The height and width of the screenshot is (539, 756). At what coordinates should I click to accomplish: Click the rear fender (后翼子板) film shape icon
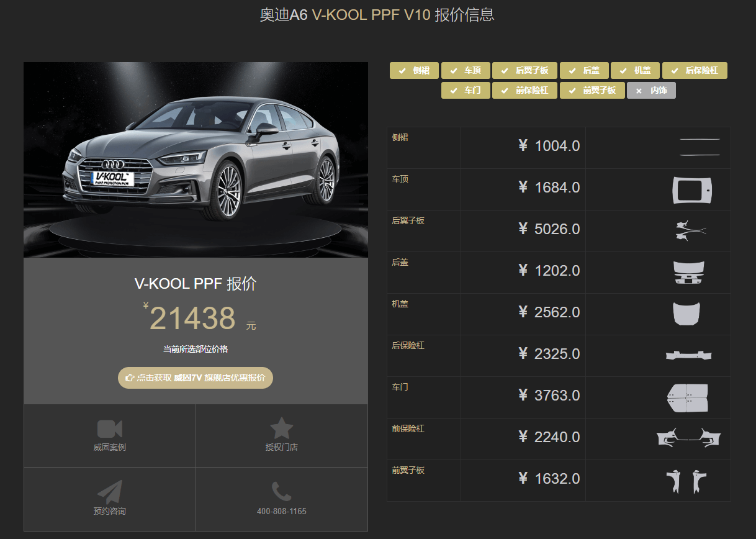(690, 230)
